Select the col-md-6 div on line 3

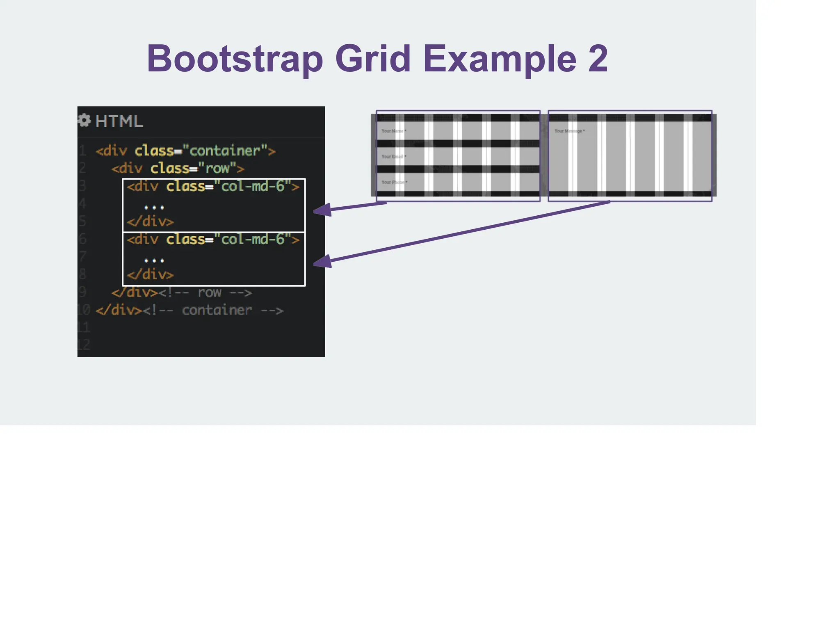click(213, 187)
